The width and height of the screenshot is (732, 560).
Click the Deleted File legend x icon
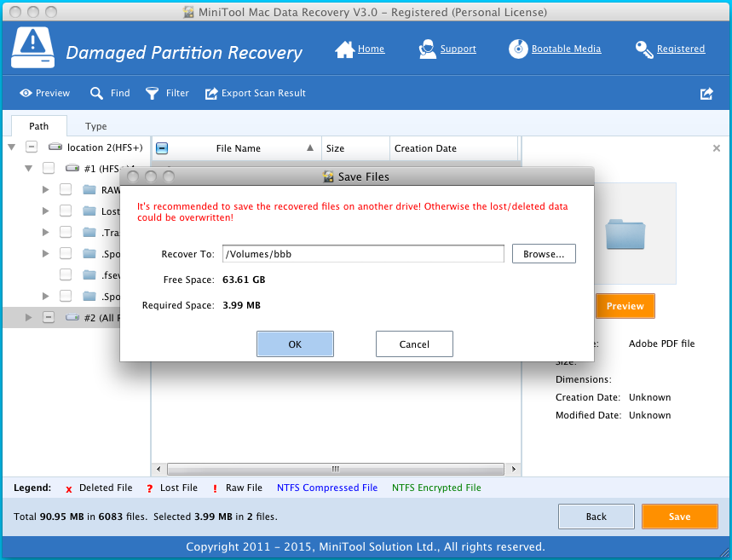tap(69, 489)
